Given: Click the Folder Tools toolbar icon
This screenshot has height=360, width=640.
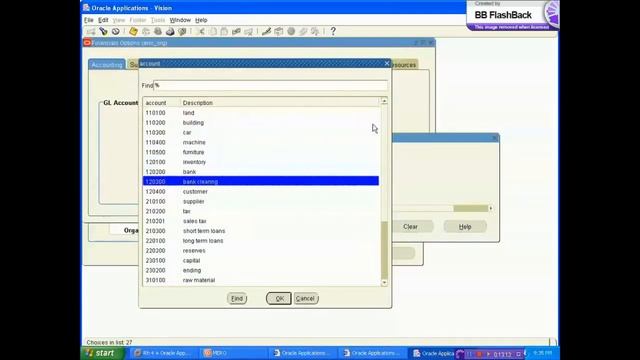Looking at the screenshot, I should click(x=315, y=31).
